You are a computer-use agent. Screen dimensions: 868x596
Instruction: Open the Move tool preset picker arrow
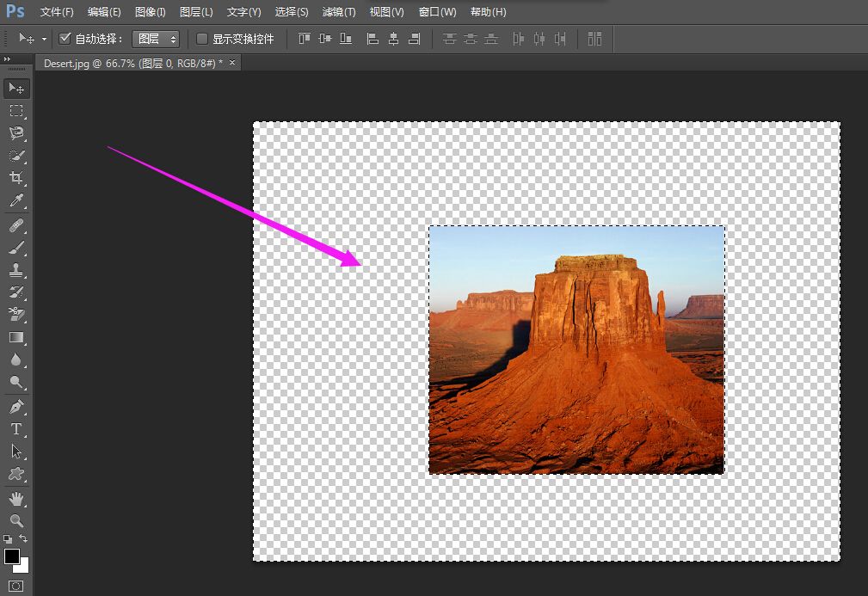click(44, 40)
